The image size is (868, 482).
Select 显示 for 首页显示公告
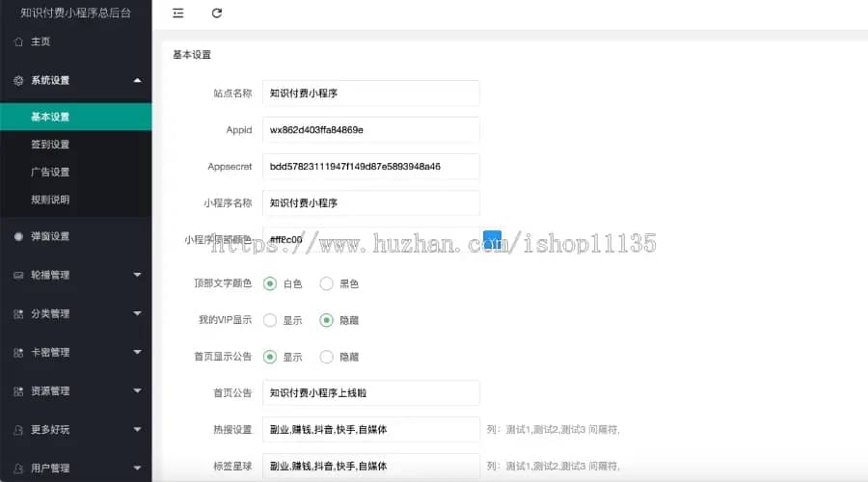point(270,357)
